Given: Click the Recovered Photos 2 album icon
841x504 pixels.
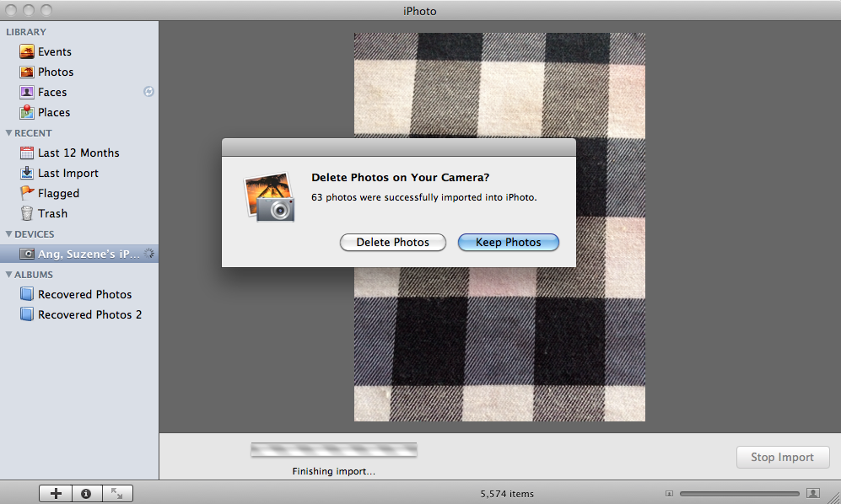Looking at the screenshot, I should pyautogui.click(x=27, y=314).
